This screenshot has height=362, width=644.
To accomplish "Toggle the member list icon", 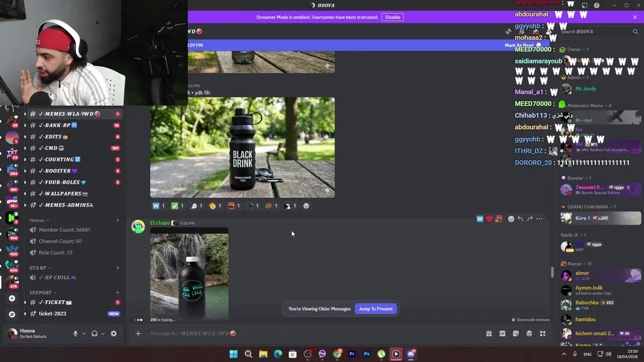I will click(x=548, y=32).
